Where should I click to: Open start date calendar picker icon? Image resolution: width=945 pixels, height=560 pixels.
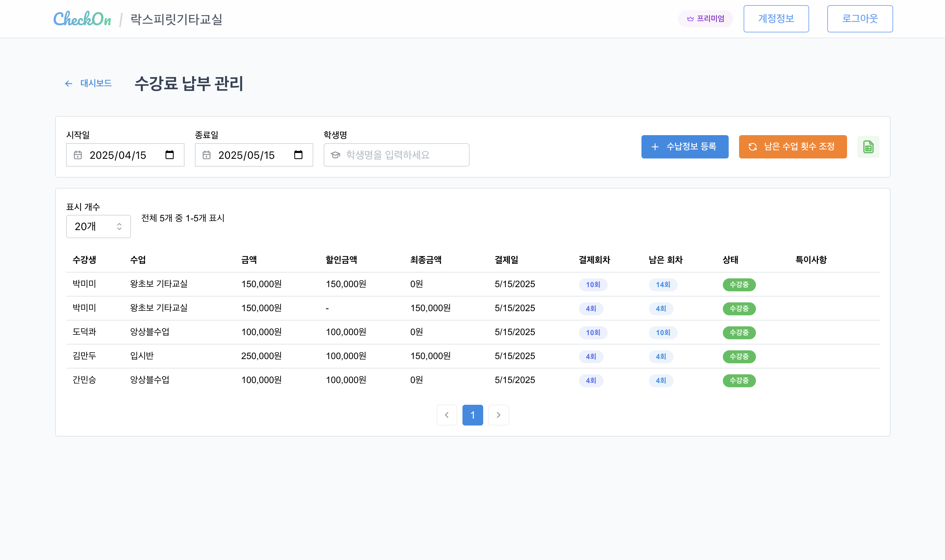click(170, 155)
